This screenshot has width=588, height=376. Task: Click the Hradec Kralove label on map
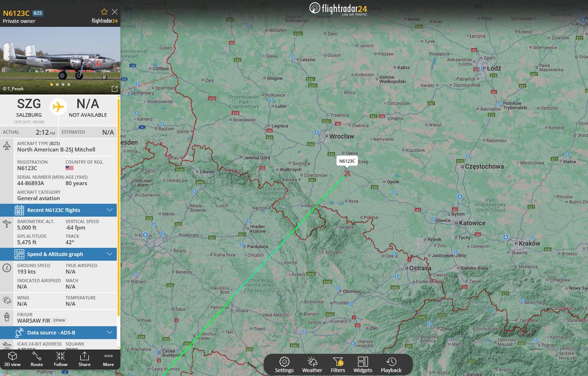pyautogui.click(x=258, y=229)
